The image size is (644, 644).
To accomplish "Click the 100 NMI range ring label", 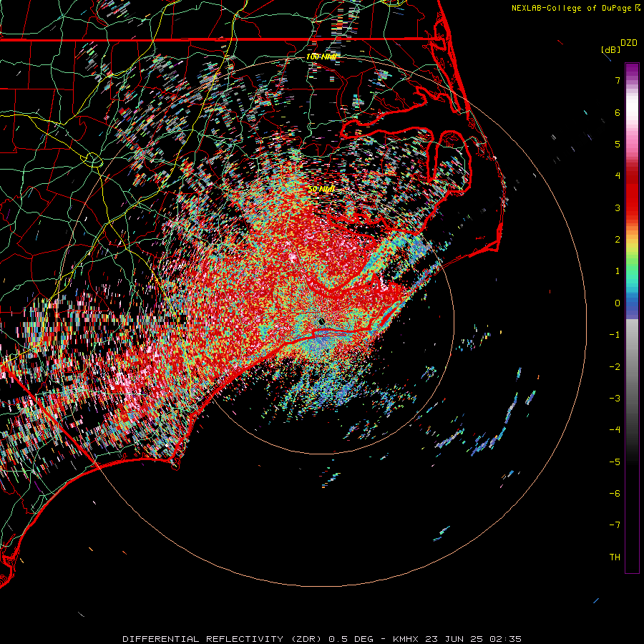I will coord(321,57).
